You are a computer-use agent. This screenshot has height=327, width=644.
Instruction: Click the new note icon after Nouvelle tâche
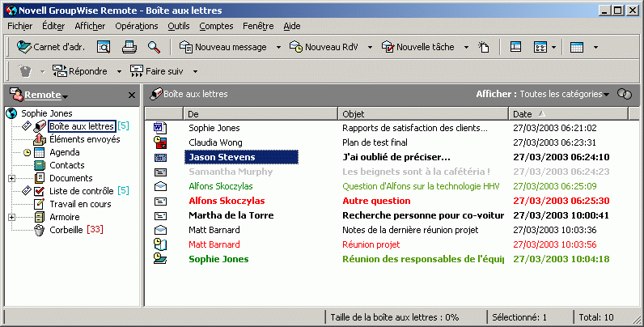click(x=484, y=47)
